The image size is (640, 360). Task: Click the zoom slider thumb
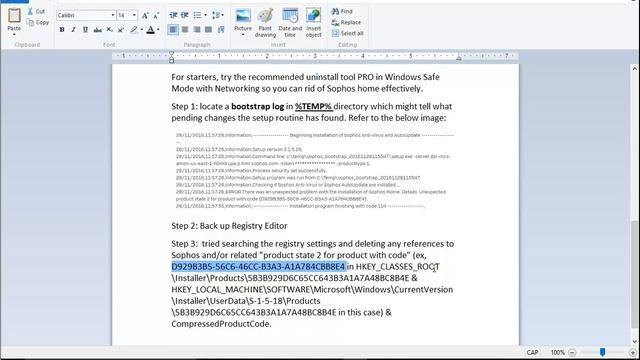(x=602, y=352)
